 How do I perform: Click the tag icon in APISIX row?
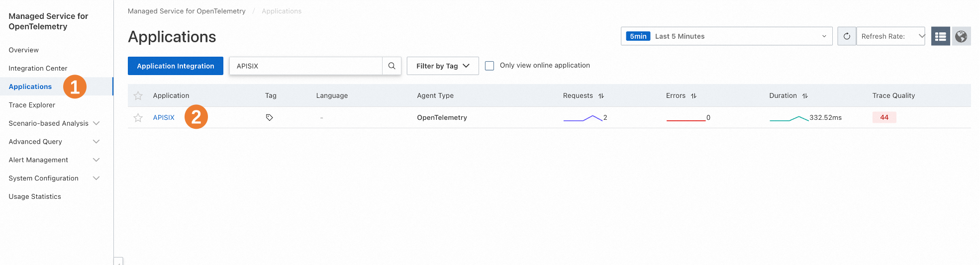click(x=269, y=118)
